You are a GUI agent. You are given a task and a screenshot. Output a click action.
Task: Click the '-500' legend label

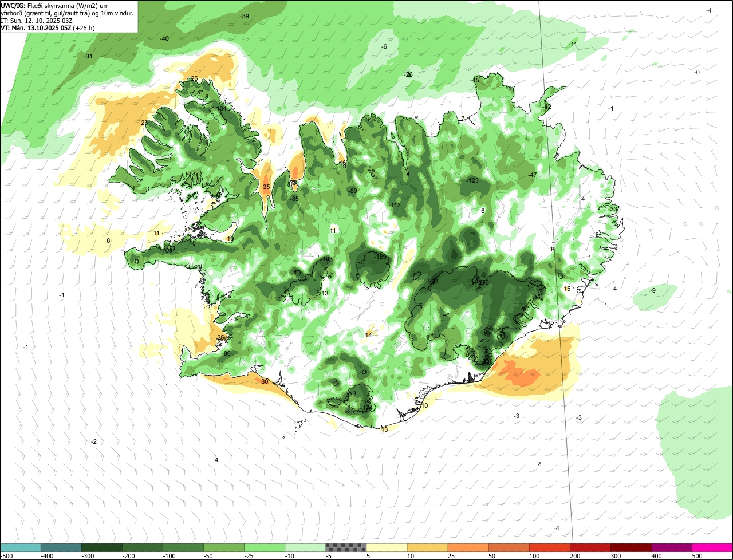click(7, 556)
